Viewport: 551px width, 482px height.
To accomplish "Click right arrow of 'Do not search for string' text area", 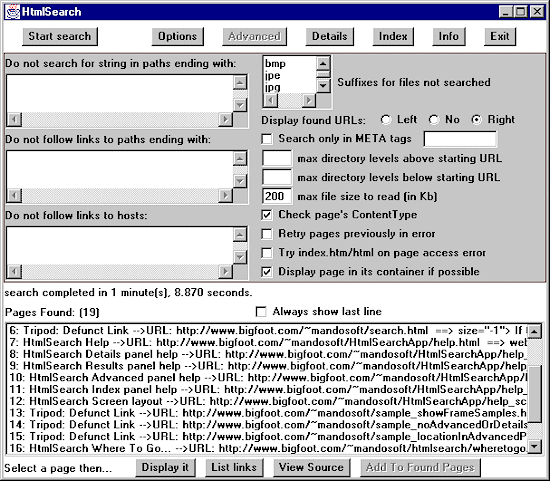I will tap(225, 119).
